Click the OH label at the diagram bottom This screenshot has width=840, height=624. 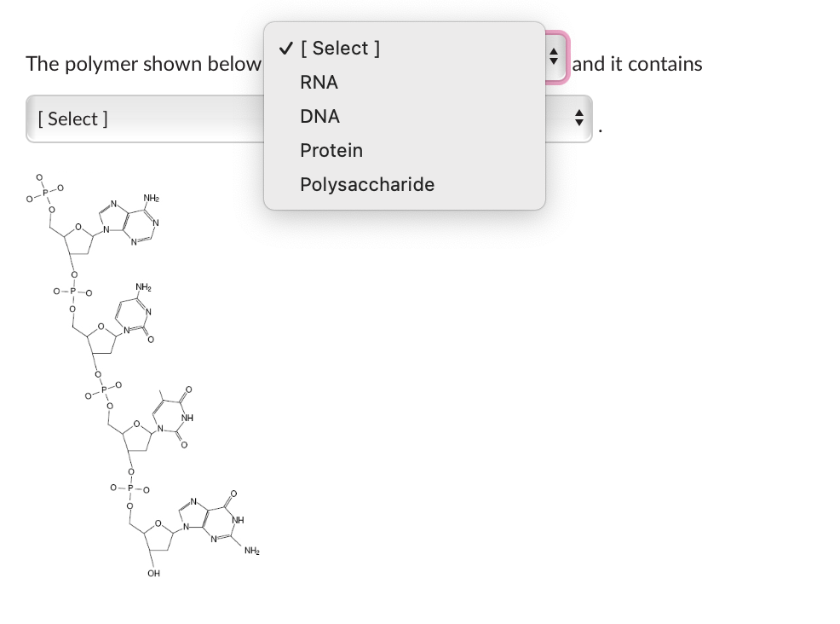point(153,573)
